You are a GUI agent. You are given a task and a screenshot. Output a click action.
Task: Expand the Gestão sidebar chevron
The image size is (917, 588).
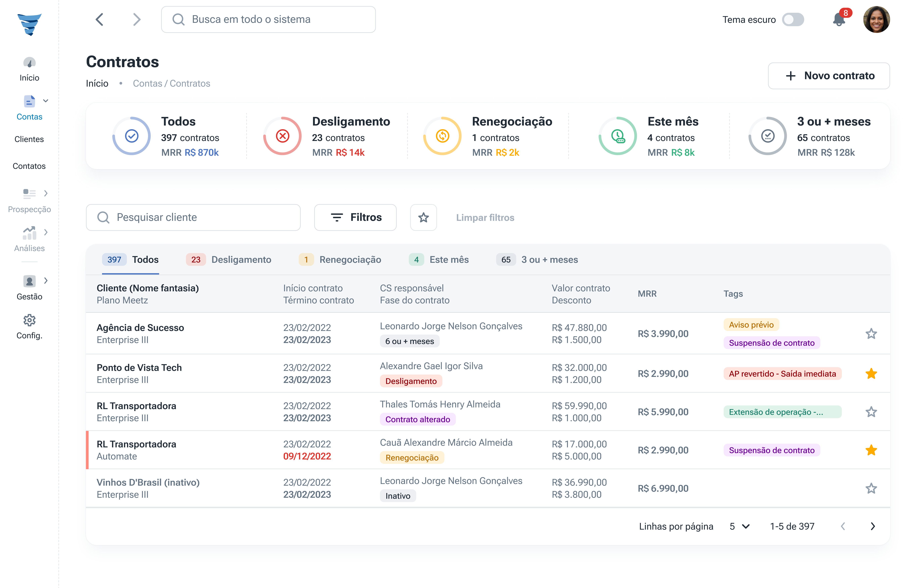46,281
